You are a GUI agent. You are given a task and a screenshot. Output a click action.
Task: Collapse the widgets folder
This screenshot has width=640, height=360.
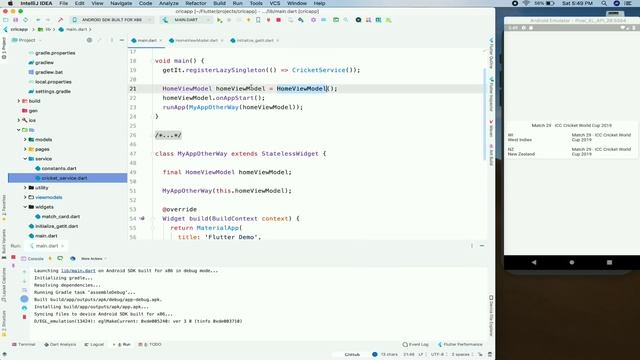pos(25,207)
